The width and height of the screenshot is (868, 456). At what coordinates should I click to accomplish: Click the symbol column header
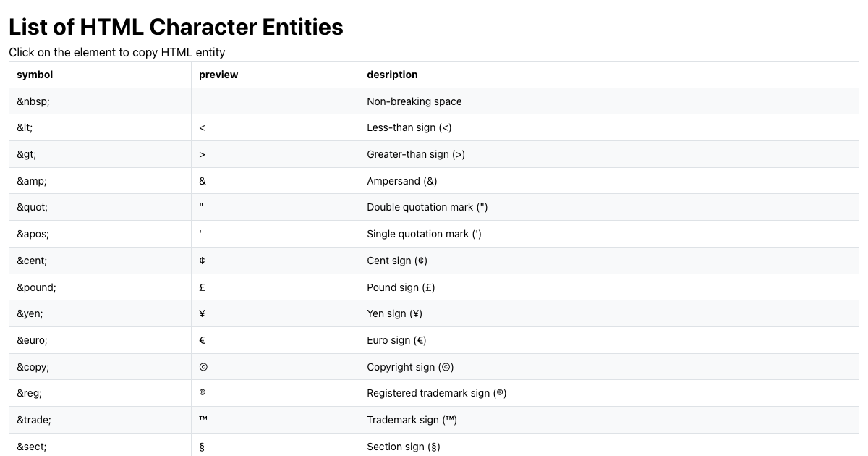[x=35, y=75]
